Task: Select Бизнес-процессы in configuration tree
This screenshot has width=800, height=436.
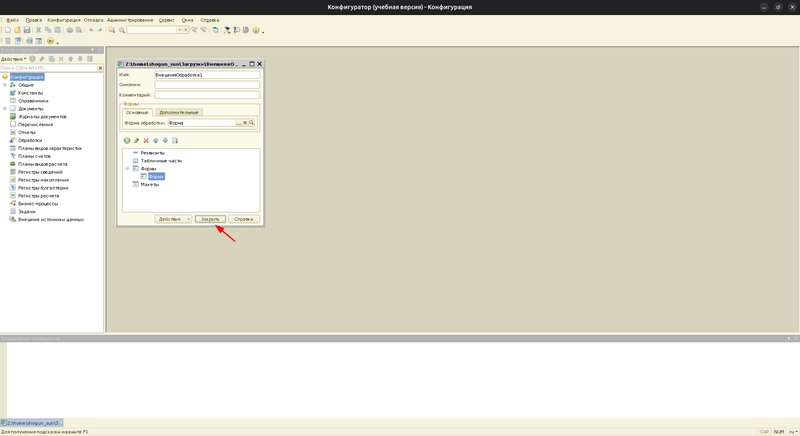Action: tap(38, 203)
